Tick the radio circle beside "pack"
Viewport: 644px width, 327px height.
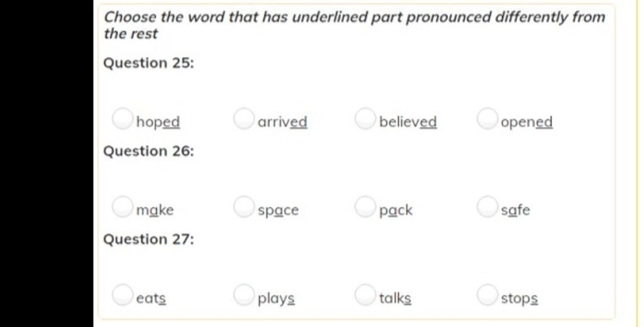coord(365,207)
